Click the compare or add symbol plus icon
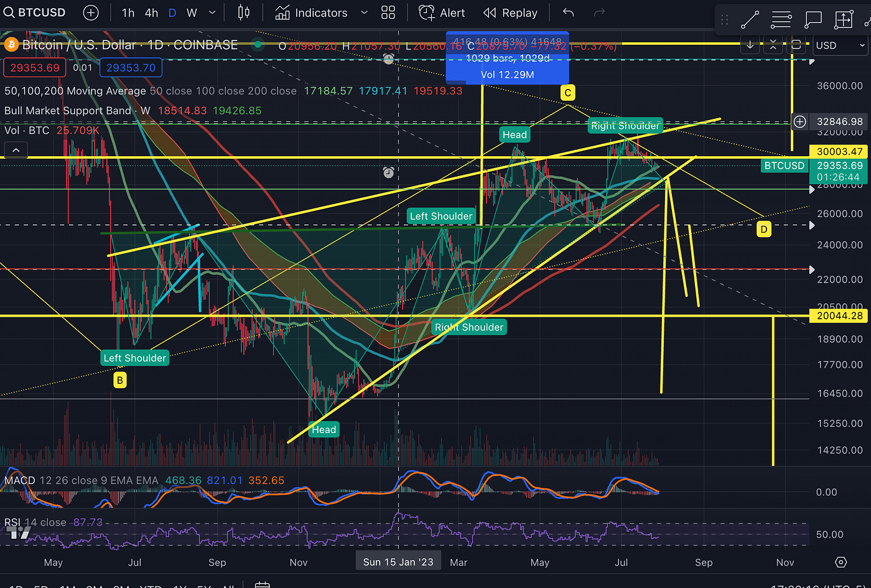Viewport: 871px width, 588px height. pyautogui.click(x=91, y=12)
